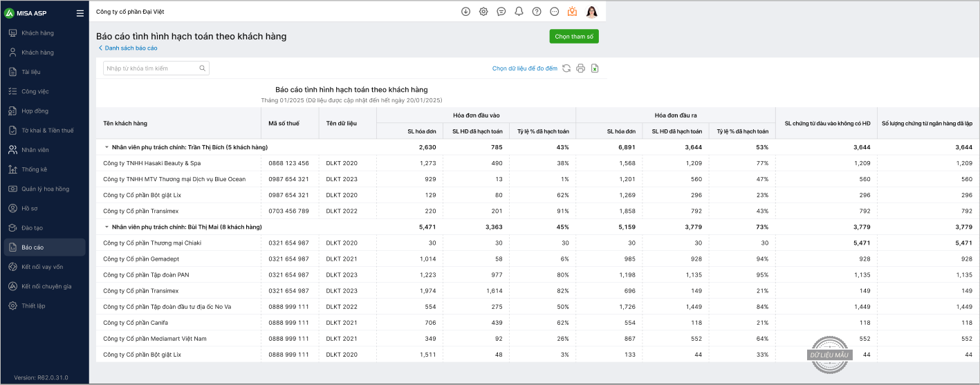Viewport: 980px width, 385px height.
Task: Open Thống kê in the sidebar
Action: pyautogui.click(x=45, y=169)
